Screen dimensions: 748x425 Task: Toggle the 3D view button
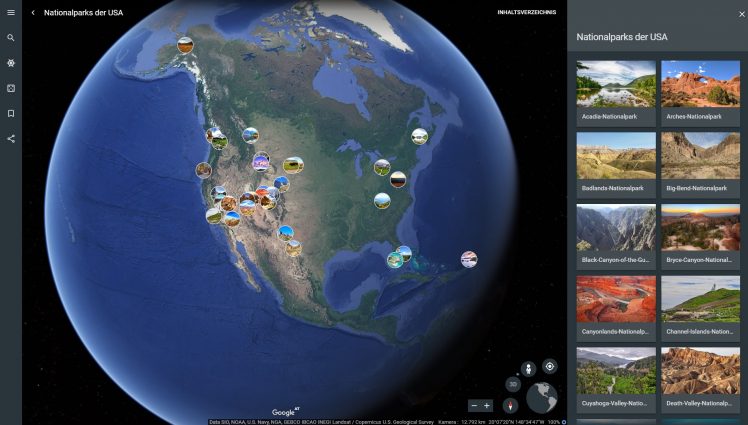(x=512, y=384)
